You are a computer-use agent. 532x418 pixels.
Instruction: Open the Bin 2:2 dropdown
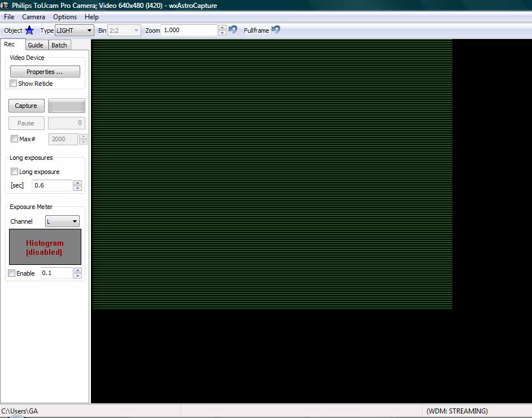click(124, 30)
